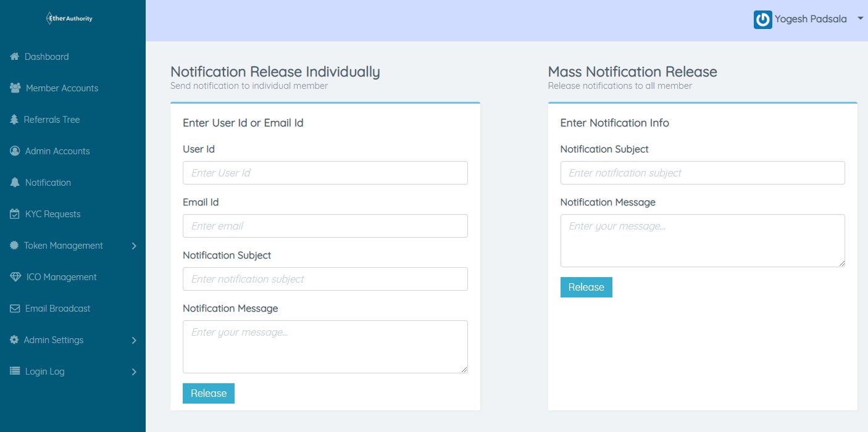Click the Referrals Tree icon

[x=14, y=120]
